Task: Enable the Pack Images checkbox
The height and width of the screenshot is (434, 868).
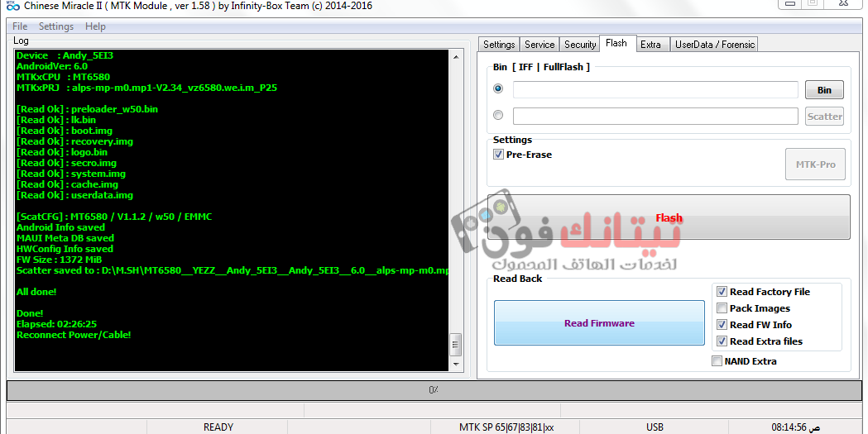Action: [x=722, y=308]
